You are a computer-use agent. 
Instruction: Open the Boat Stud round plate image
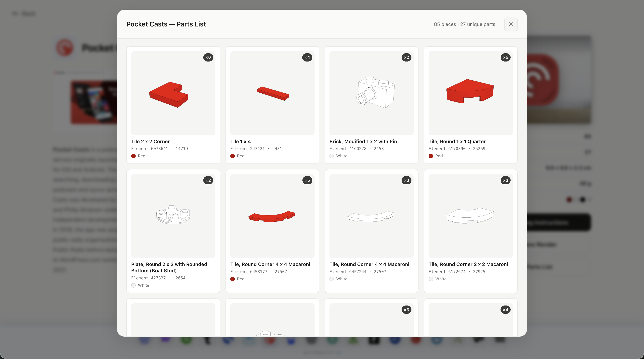tap(173, 216)
